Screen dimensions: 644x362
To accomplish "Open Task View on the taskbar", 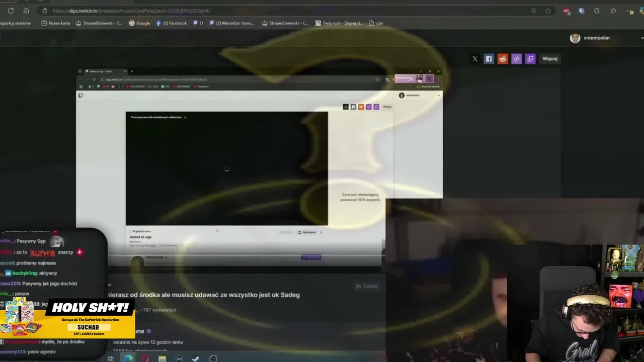I will (111, 358).
